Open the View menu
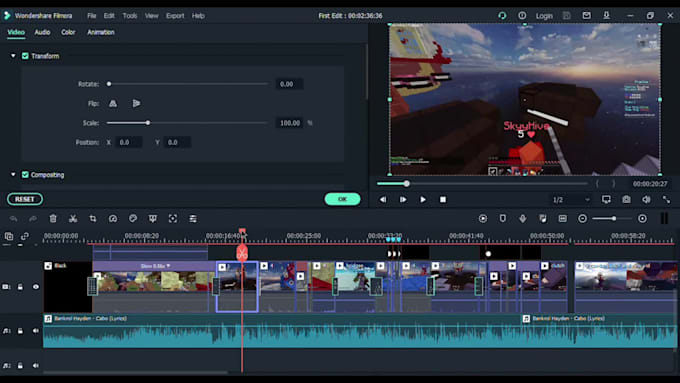This screenshot has height=383, width=680. [x=151, y=16]
